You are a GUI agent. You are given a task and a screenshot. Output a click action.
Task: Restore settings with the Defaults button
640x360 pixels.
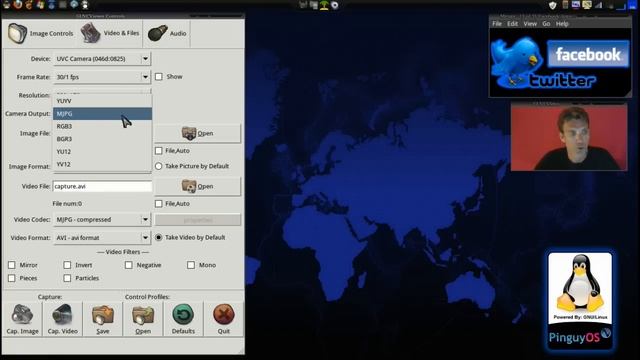tap(183, 319)
